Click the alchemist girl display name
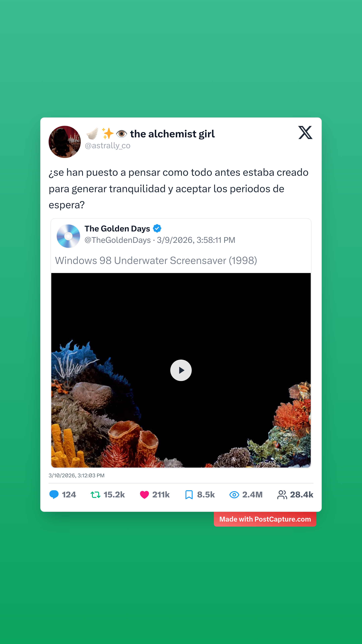The height and width of the screenshot is (644, 362). pyautogui.click(x=172, y=134)
